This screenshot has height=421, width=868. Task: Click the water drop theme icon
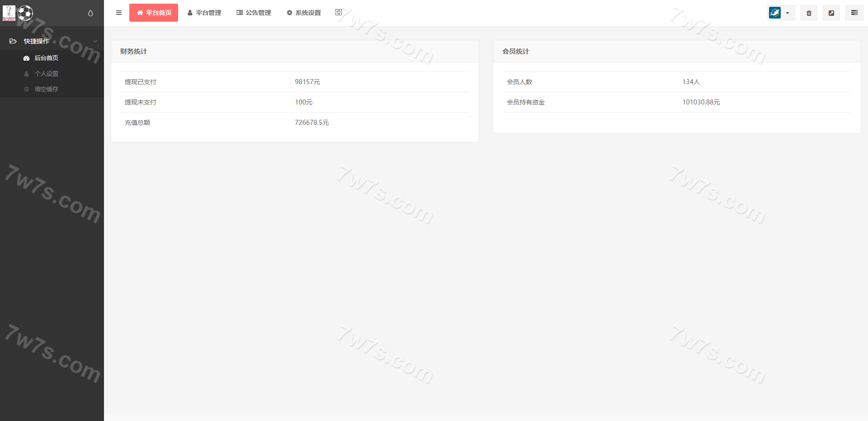coord(90,13)
